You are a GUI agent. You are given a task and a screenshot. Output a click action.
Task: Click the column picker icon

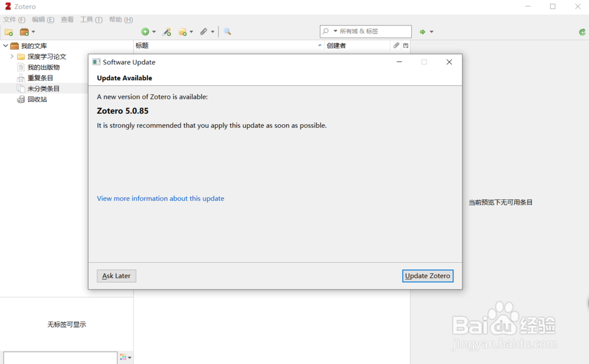click(406, 45)
